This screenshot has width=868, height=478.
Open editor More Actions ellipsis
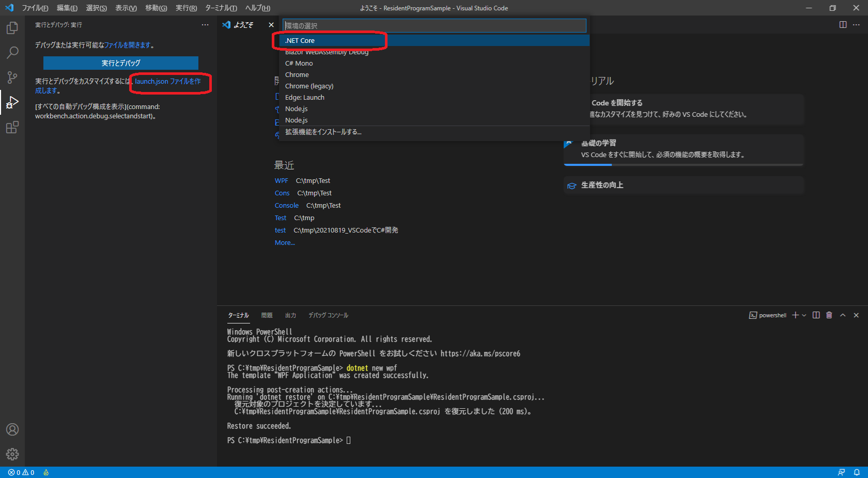pyautogui.click(x=856, y=25)
